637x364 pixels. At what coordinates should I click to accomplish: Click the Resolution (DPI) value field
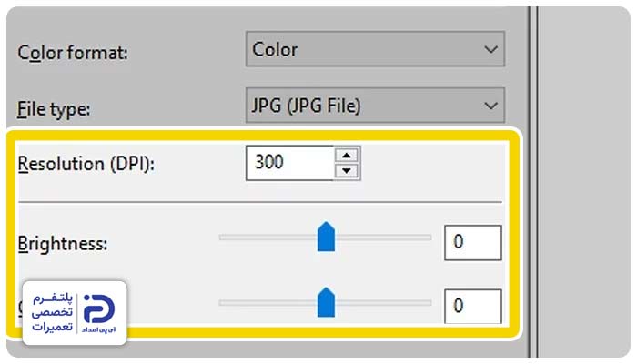tap(288, 163)
